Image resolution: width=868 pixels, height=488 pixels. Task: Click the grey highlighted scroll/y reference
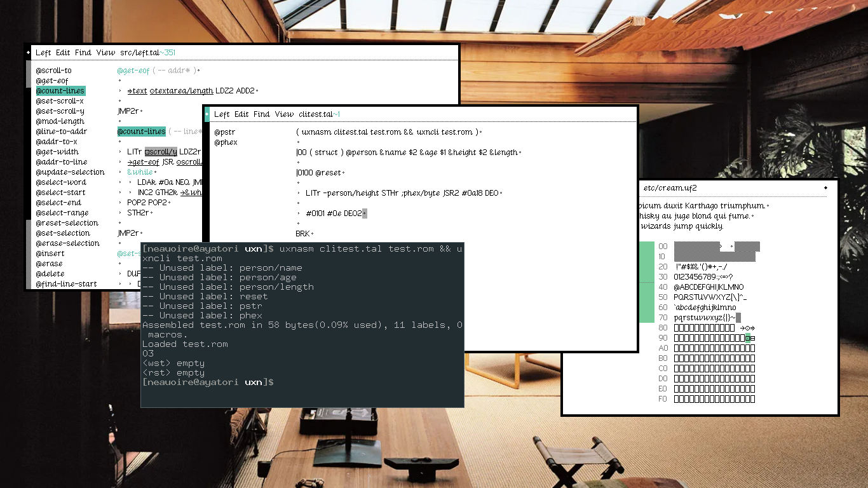pyautogui.click(x=161, y=152)
